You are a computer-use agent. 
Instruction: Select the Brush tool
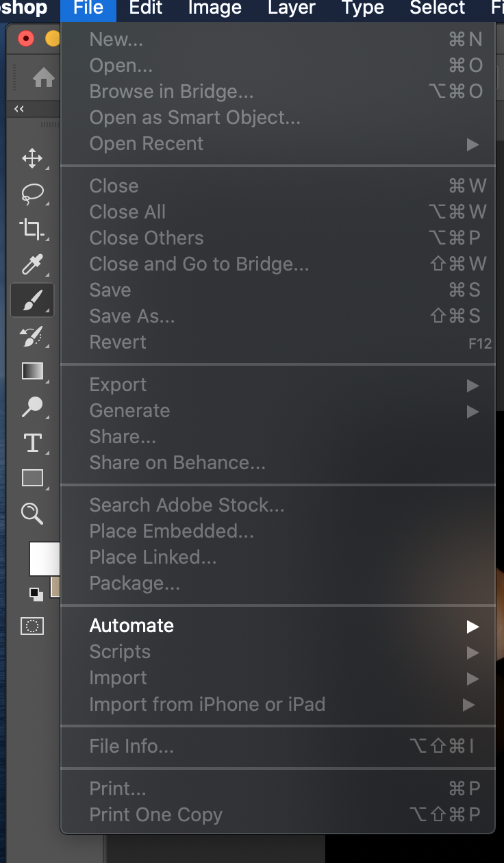[x=32, y=300]
